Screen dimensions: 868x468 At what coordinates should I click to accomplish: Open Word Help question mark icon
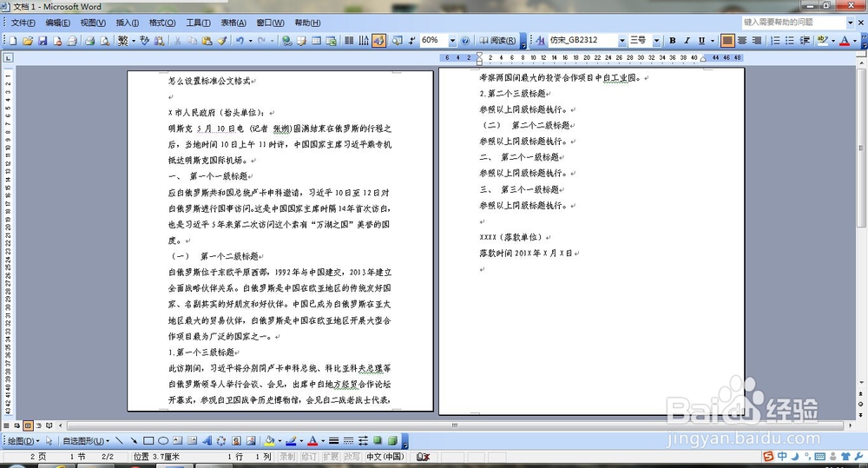point(465,41)
